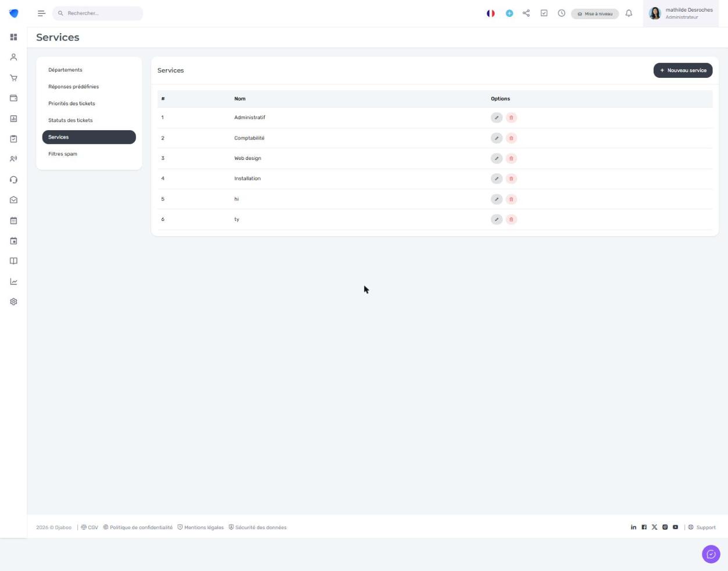Screen dimensions: 728x571
Task: Select Priorités des tickets
Action: click(89, 104)
